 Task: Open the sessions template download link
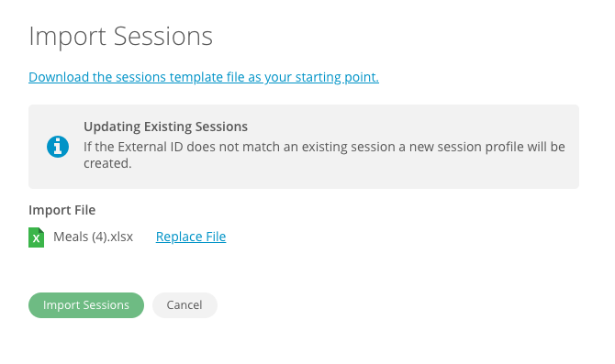click(204, 77)
